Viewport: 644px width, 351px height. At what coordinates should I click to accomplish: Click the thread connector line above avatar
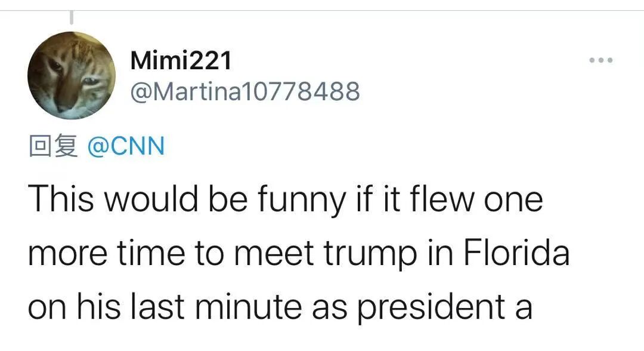click(x=72, y=17)
